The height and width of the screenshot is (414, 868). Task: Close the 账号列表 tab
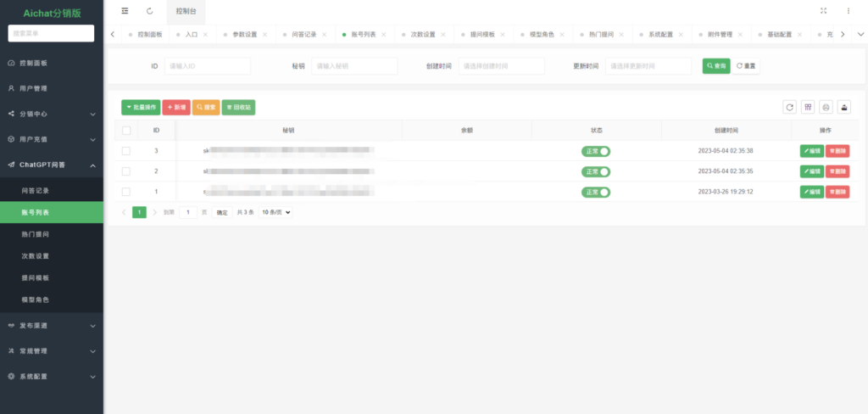[384, 35]
